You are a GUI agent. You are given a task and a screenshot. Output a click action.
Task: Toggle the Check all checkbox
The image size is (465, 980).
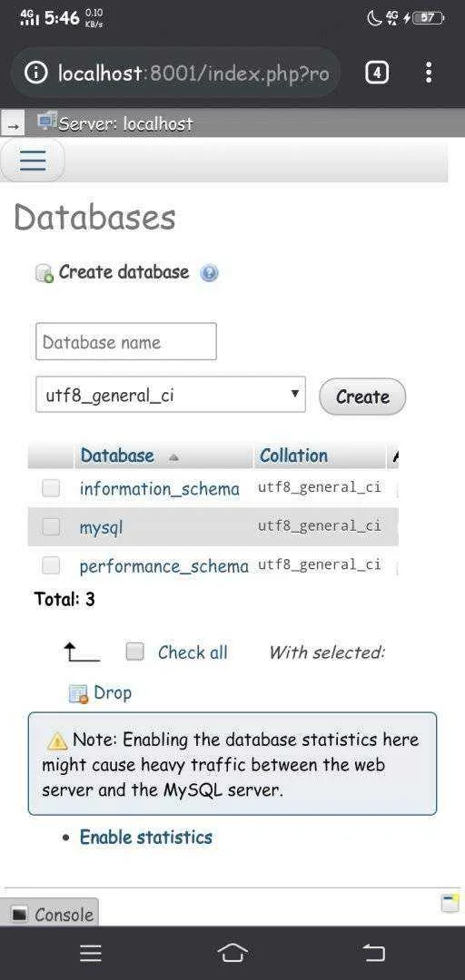(134, 652)
